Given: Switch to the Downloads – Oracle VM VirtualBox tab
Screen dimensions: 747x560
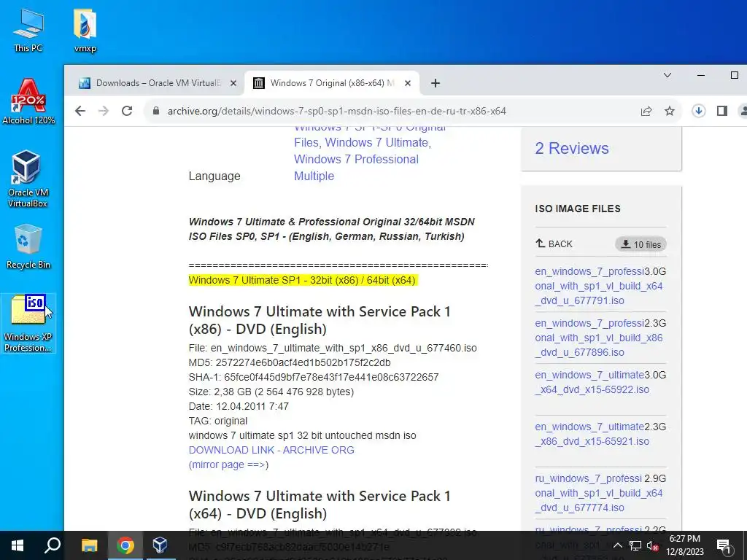Looking at the screenshot, I should pos(158,83).
